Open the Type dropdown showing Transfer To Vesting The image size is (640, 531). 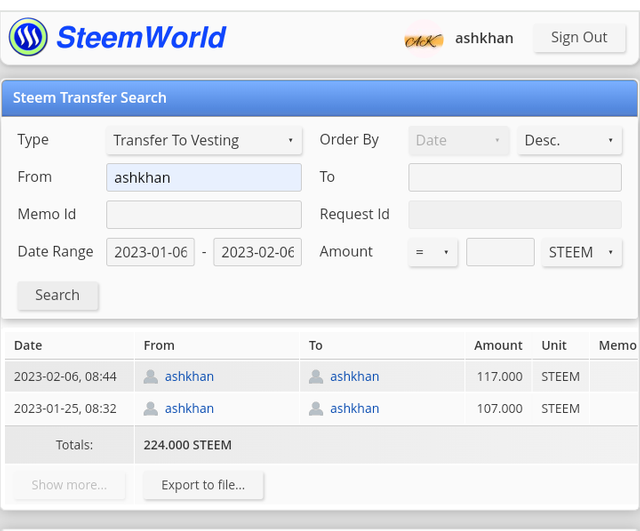pyautogui.click(x=204, y=140)
